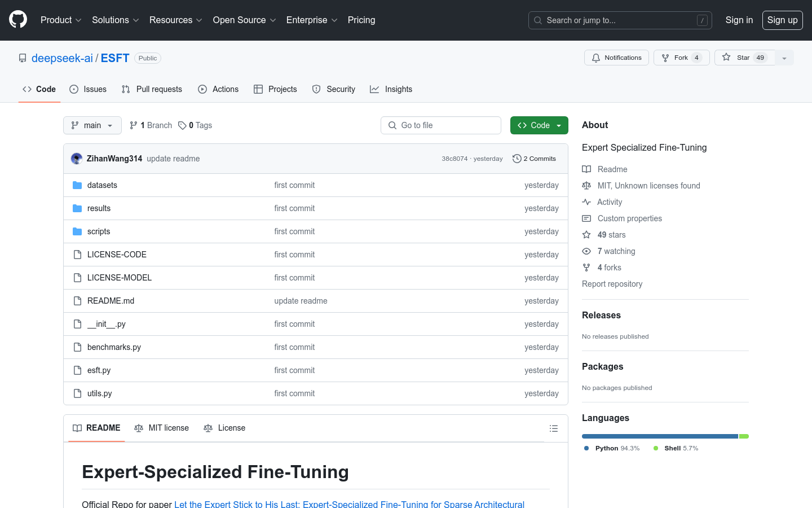Screen dimensions: 812x508
Task: Click the LICENSE-CODE file icon
Action: [77, 255]
